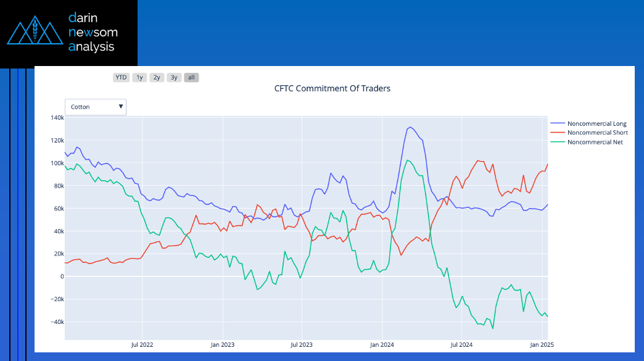Set the time range to 2y
This screenshot has width=644, height=361.
coord(157,77)
